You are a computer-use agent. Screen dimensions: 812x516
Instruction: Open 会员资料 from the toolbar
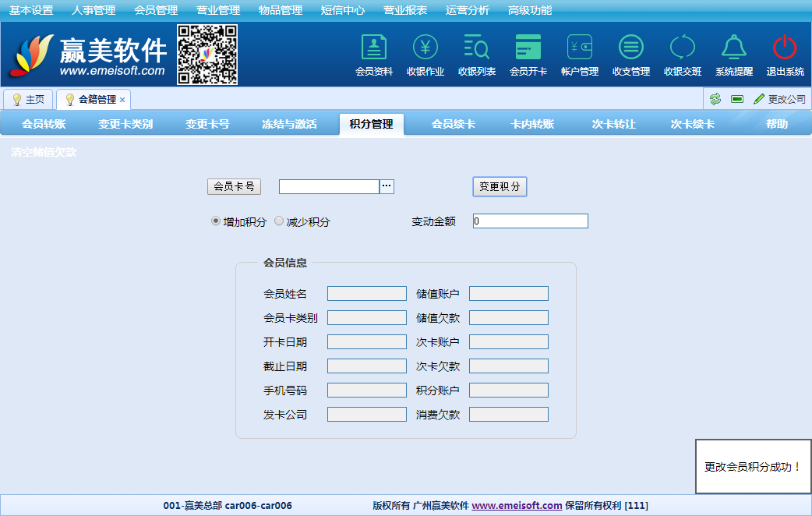click(374, 55)
